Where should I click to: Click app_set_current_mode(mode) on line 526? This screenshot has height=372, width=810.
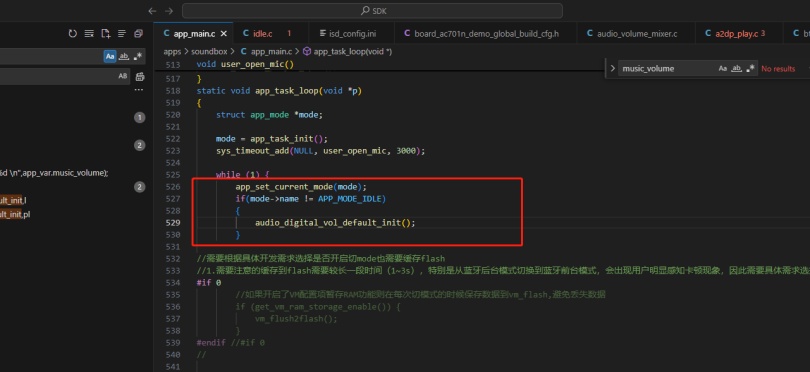(x=301, y=187)
